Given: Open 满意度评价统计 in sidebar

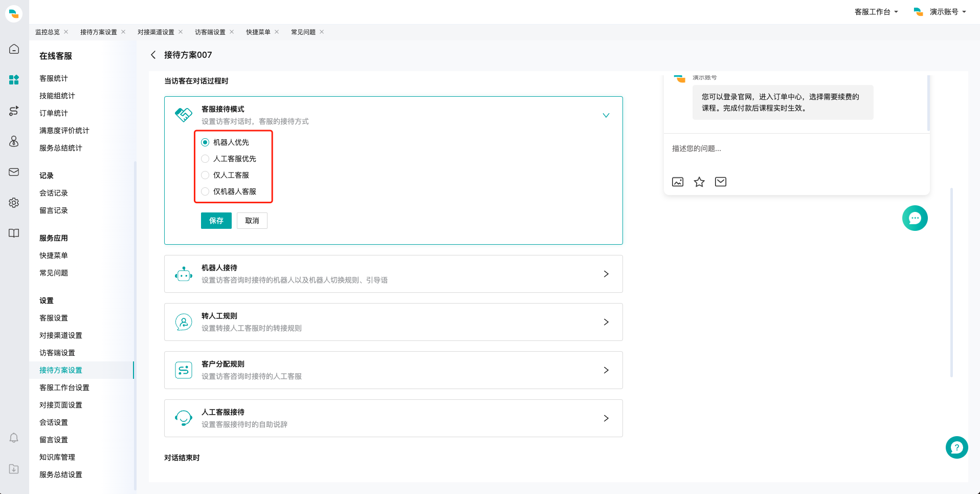Looking at the screenshot, I should [x=64, y=131].
